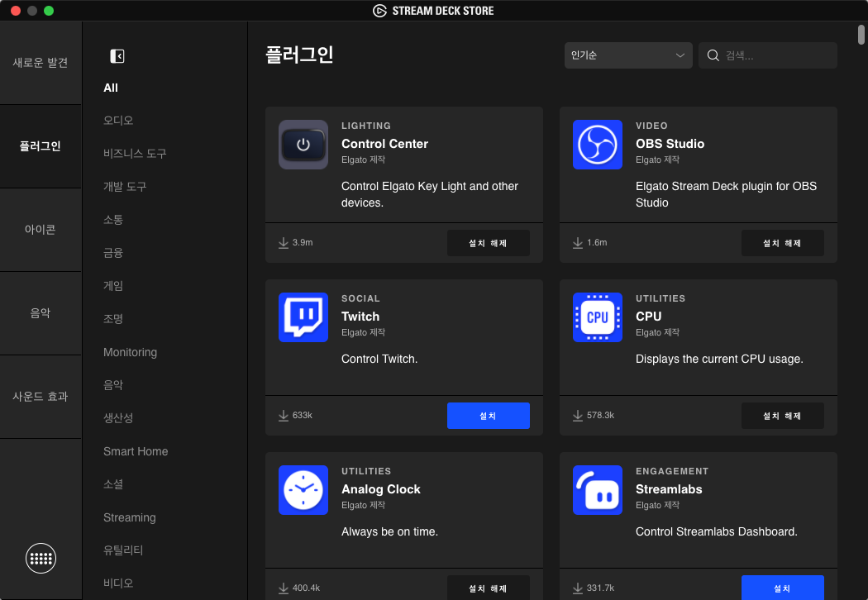
Task: Collapse the category sidebar panel icon
Action: 117,56
